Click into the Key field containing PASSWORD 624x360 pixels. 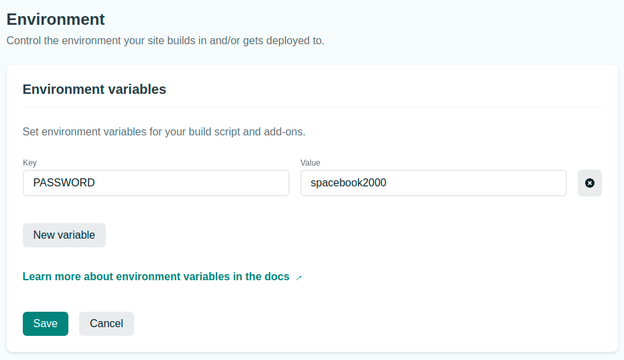tap(156, 183)
